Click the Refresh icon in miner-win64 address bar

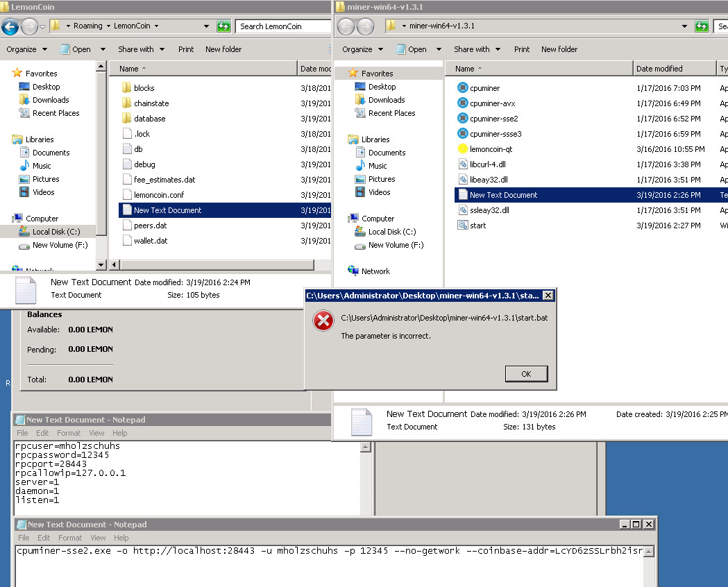[702, 26]
